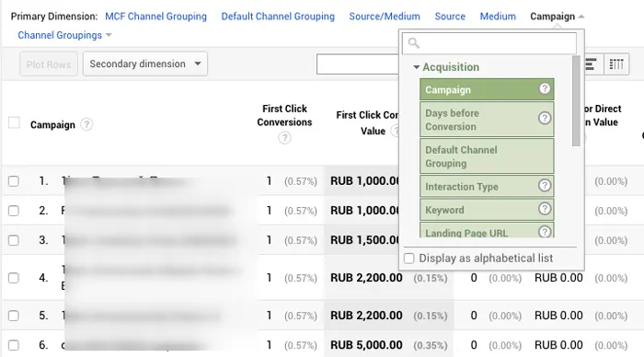The width and height of the screenshot is (644, 357).
Task: Switch primary dimension to Source
Action: pyautogui.click(x=450, y=17)
